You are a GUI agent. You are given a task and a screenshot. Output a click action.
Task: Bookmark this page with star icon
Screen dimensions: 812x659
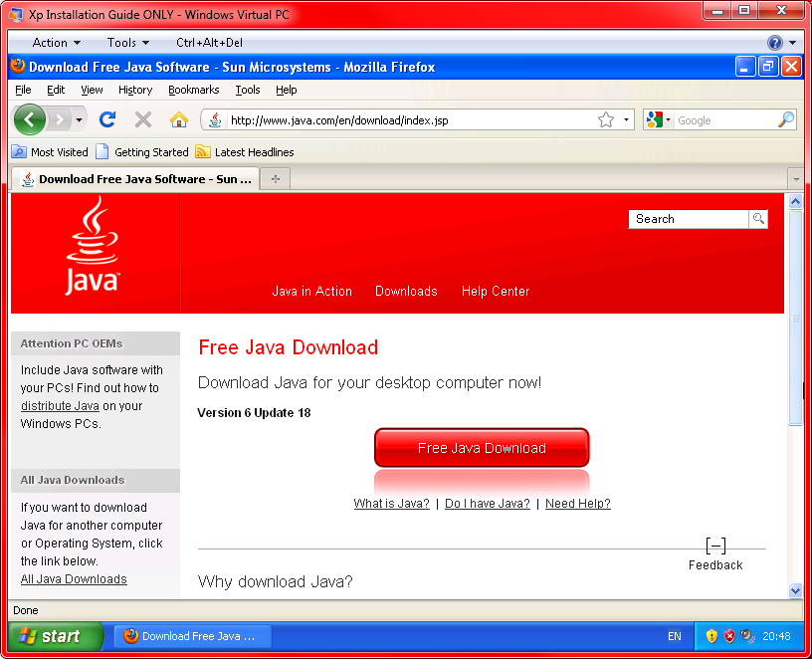606,120
